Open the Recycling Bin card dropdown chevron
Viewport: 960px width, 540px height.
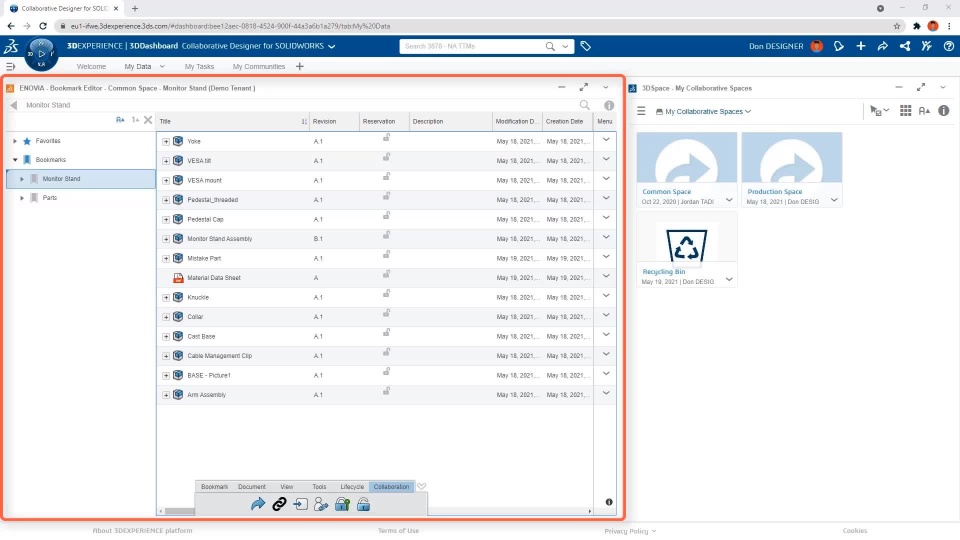[729, 279]
